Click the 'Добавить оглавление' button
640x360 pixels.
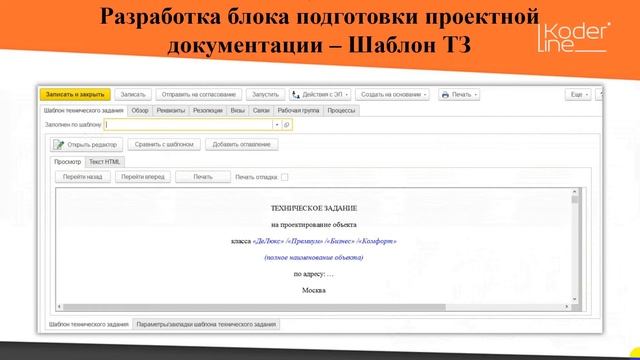point(242,144)
